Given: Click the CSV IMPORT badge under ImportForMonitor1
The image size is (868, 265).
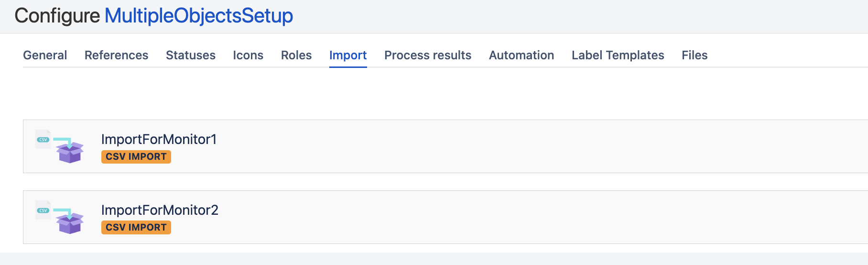Looking at the screenshot, I should click(136, 157).
